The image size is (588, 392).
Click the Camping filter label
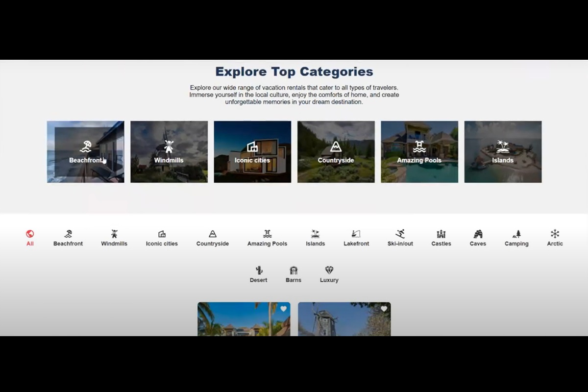[516, 244]
